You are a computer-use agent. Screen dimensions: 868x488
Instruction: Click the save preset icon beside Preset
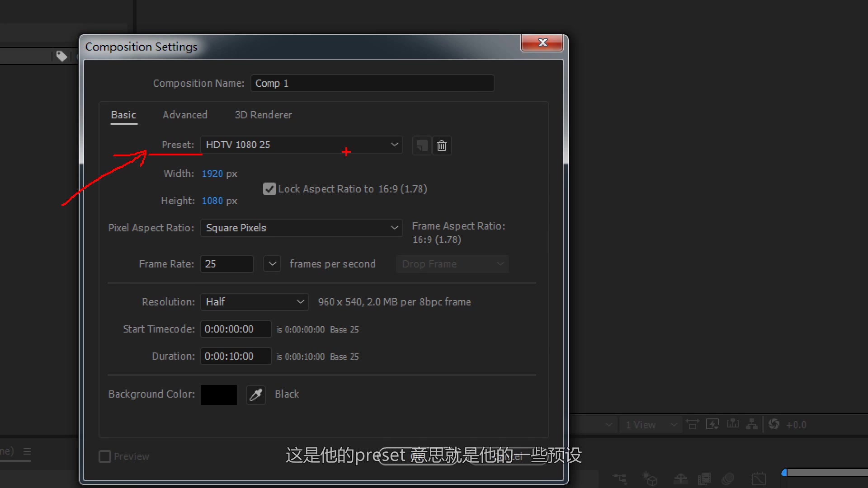tap(422, 145)
